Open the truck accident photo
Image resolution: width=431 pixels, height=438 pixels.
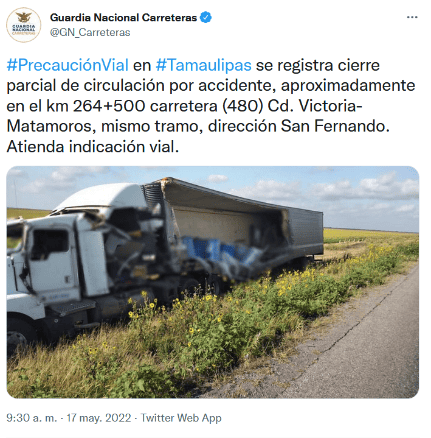(x=213, y=282)
